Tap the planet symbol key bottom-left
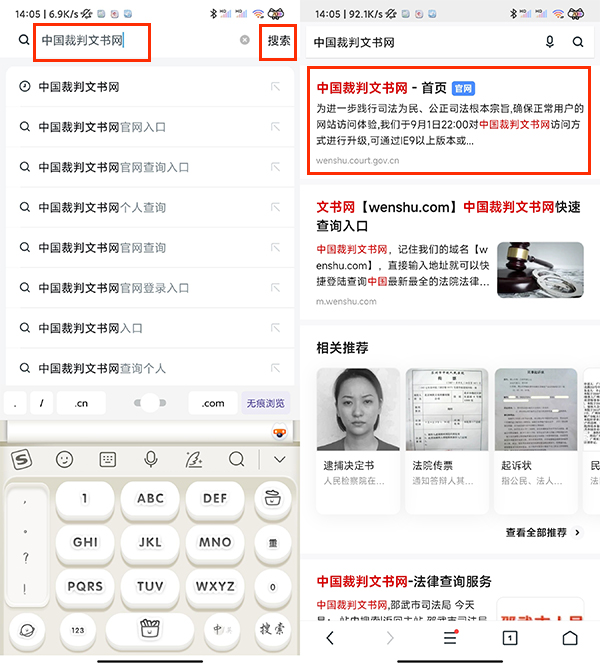600x667 pixels. tap(27, 630)
